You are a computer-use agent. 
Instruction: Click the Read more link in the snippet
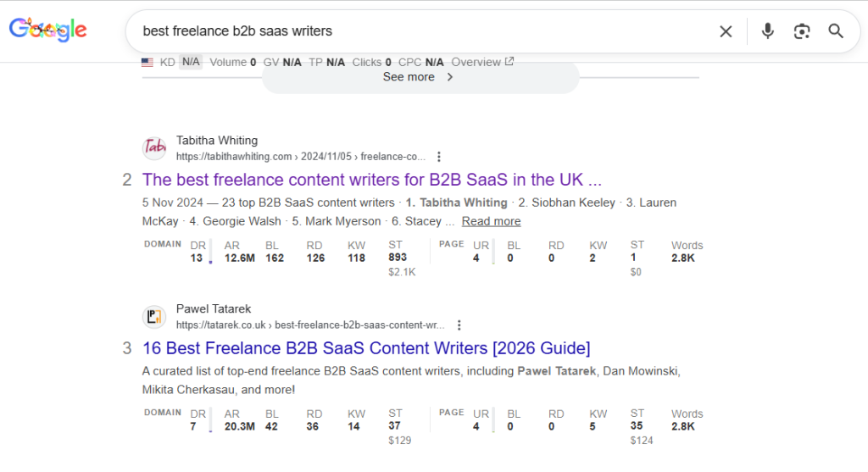[x=491, y=221]
